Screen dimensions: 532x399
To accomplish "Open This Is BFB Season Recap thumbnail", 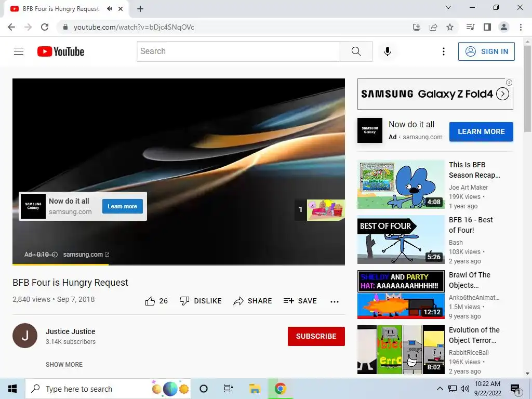I will 401,184.
